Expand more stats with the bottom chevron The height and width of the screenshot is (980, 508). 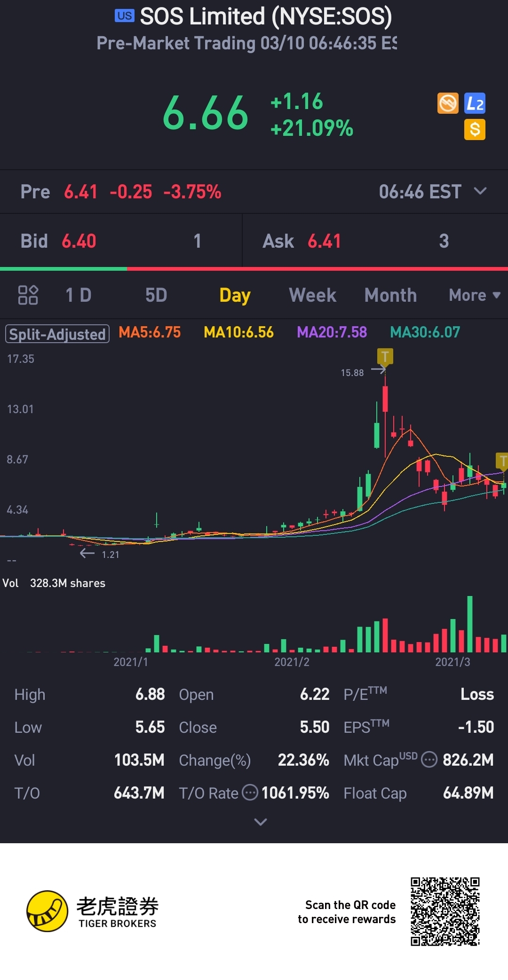pyautogui.click(x=260, y=822)
